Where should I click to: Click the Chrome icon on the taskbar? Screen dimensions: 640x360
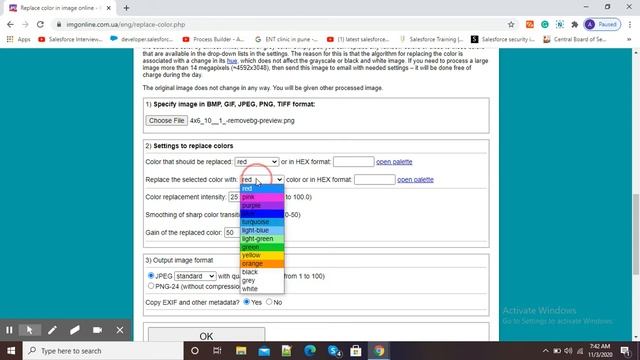[379, 351]
